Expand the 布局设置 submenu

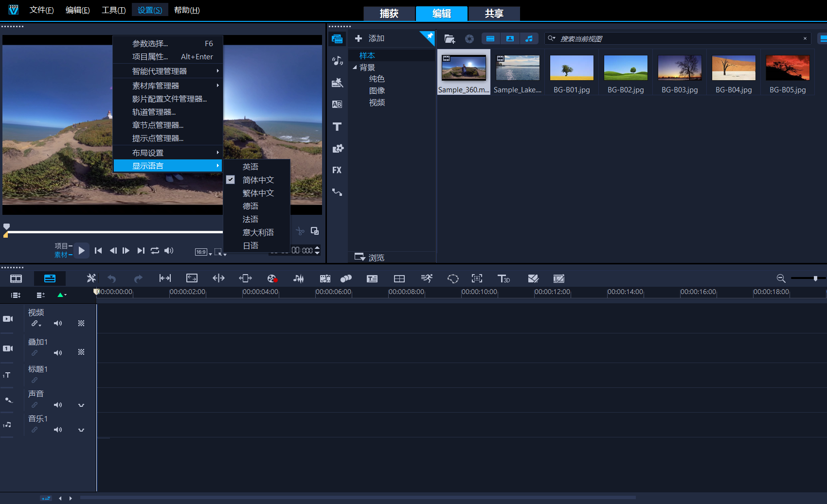(168, 153)
